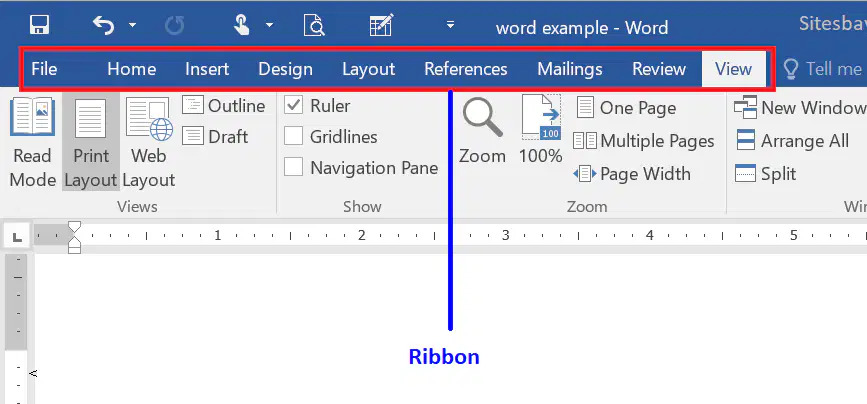Image resolution: width=867 pixels, height=404 pixels.
Task: Switch to the Insert tab
Action: (x=207, y=69)
